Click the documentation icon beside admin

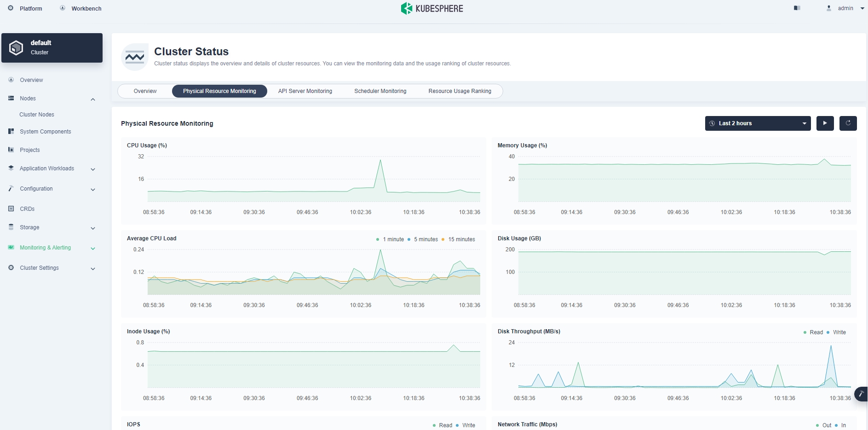pos(797,8)
